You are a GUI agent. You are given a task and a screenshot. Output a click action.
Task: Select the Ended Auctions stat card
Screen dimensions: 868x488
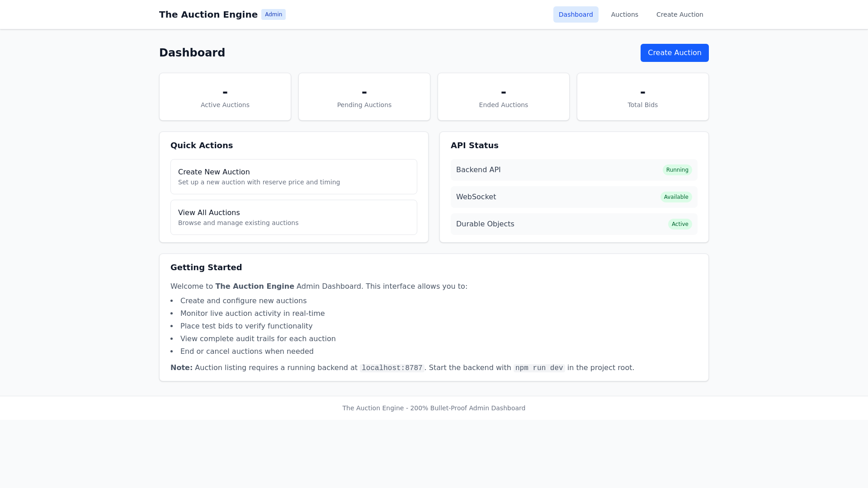click(504, 97)
